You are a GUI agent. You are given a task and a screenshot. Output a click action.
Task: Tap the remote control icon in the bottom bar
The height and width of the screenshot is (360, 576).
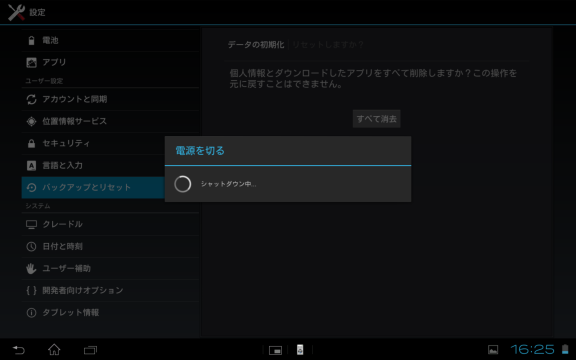click(x=300, y=350)
